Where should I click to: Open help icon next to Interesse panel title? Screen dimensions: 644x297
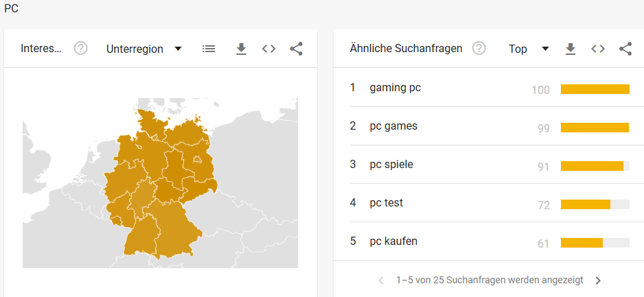pos(81,49)
